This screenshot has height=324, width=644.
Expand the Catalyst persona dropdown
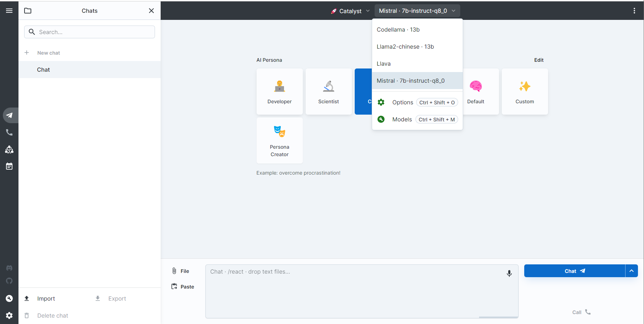350,11
